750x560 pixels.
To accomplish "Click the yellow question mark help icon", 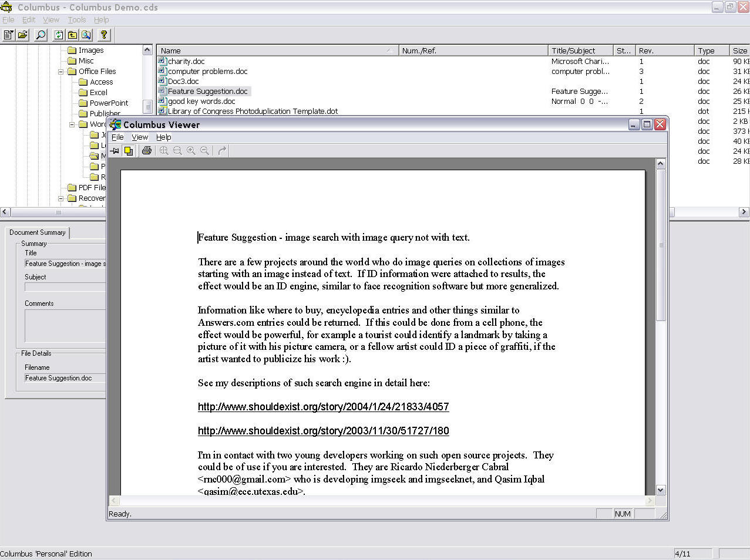I will [x=104, y=35].
